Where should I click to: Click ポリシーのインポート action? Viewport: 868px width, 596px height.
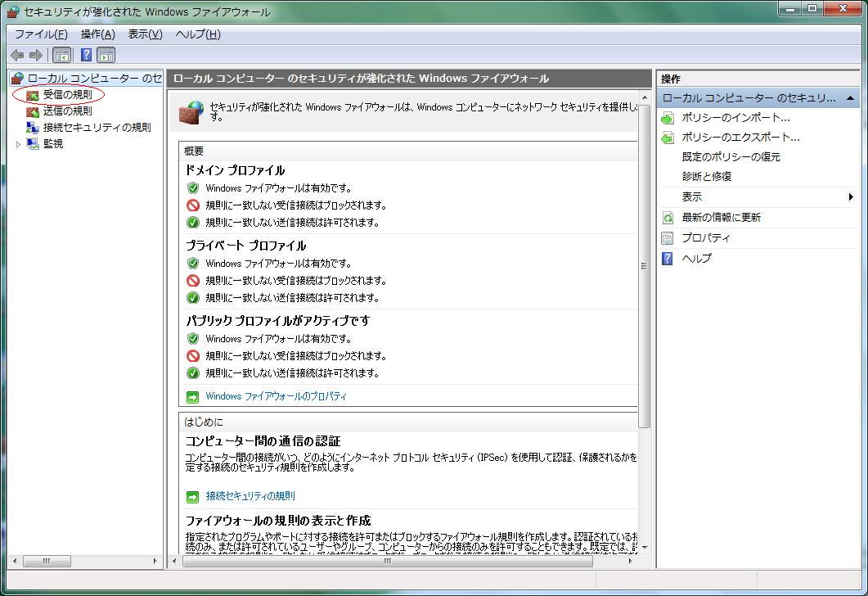(735, 118)
